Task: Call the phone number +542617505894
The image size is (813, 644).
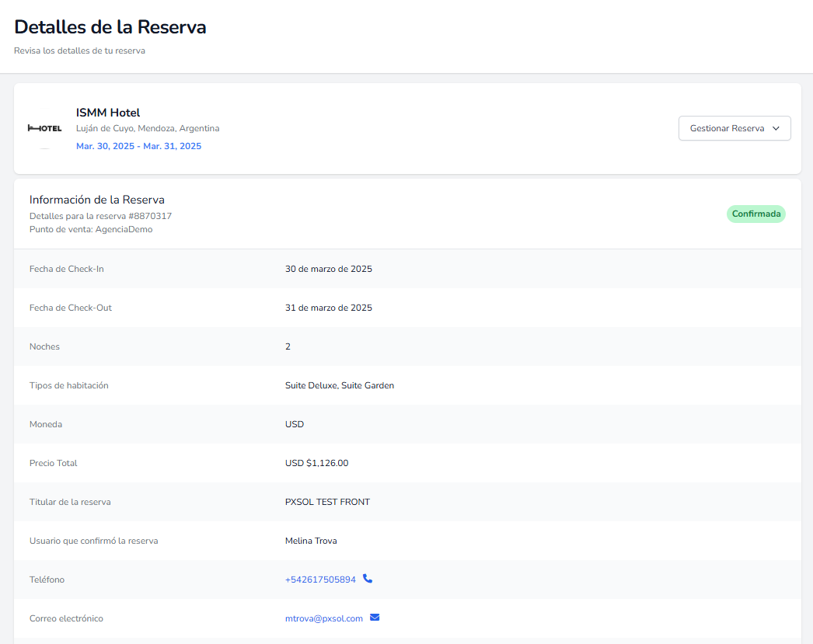Action: [x=320, y=580]
